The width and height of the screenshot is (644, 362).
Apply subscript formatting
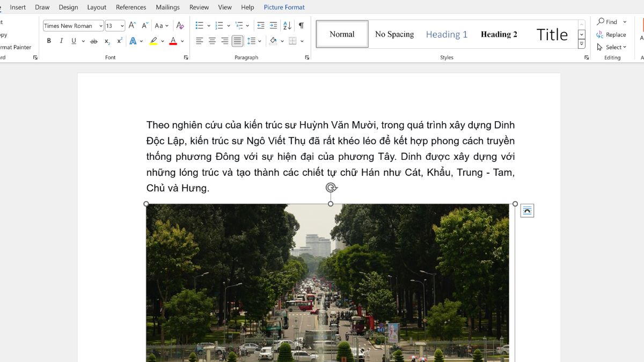click(x=107, y=41)
